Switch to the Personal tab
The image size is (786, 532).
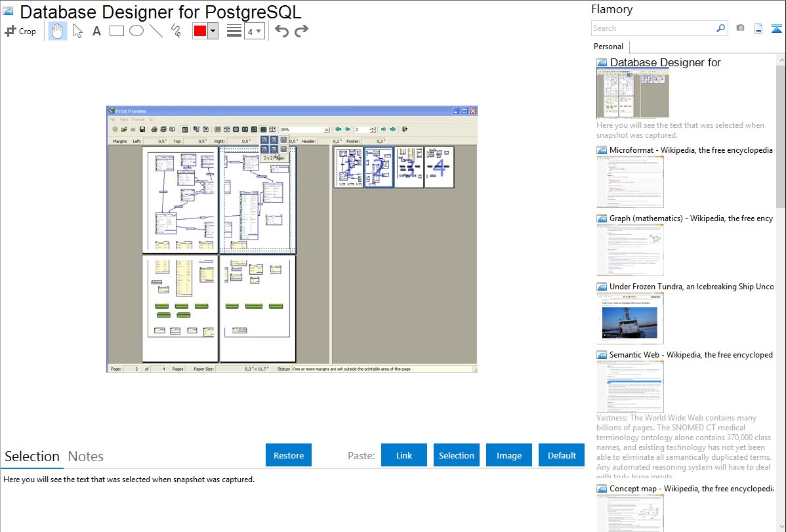[609, 47]
